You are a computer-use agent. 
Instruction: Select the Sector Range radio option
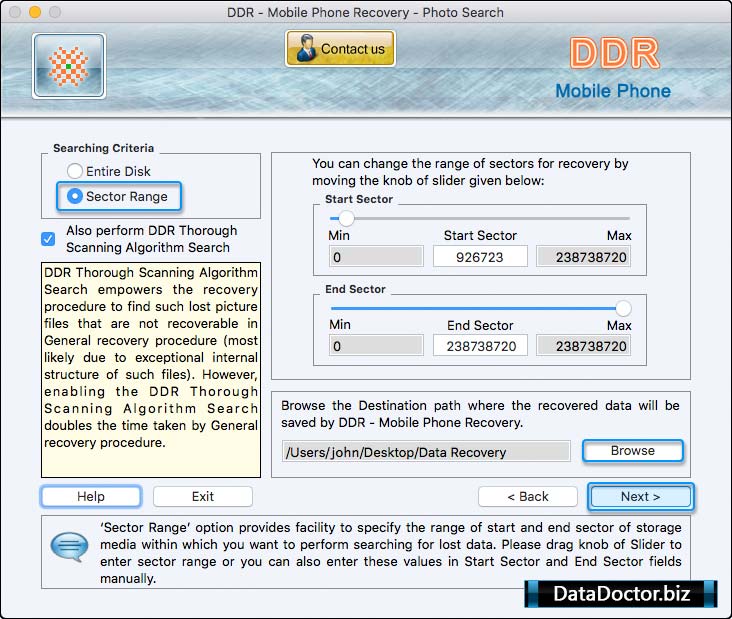75,196
